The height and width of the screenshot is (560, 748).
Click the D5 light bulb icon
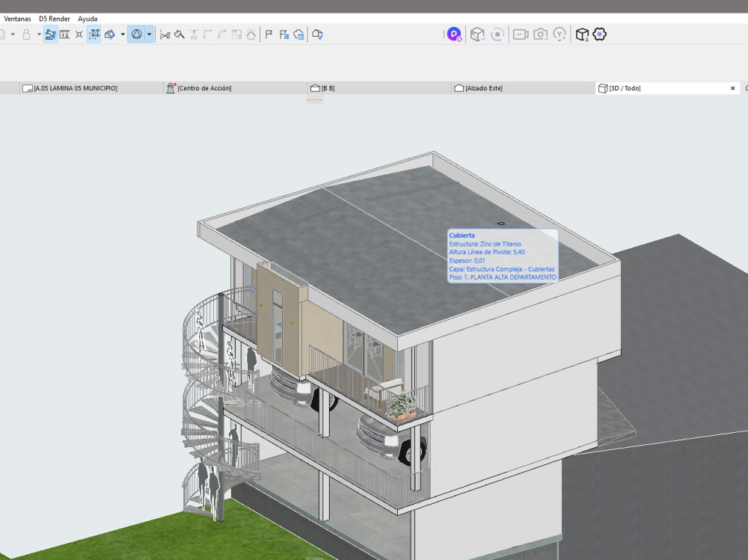[560, 34]
